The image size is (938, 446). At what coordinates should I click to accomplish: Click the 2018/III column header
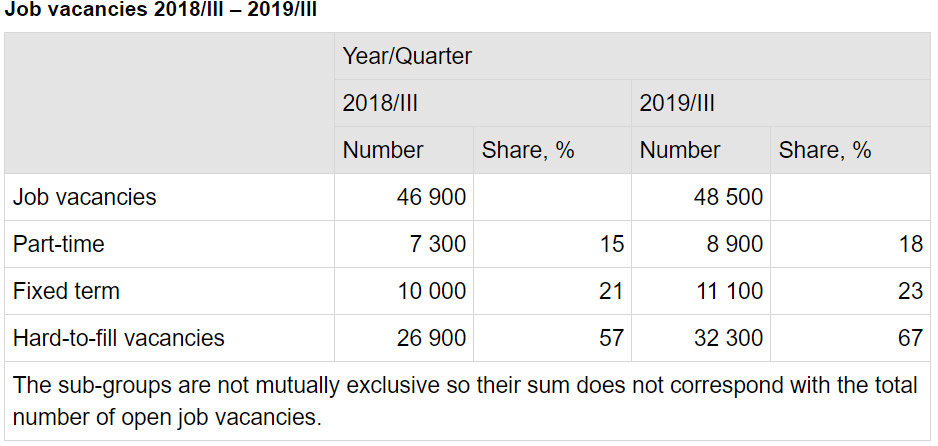(380, 104)
